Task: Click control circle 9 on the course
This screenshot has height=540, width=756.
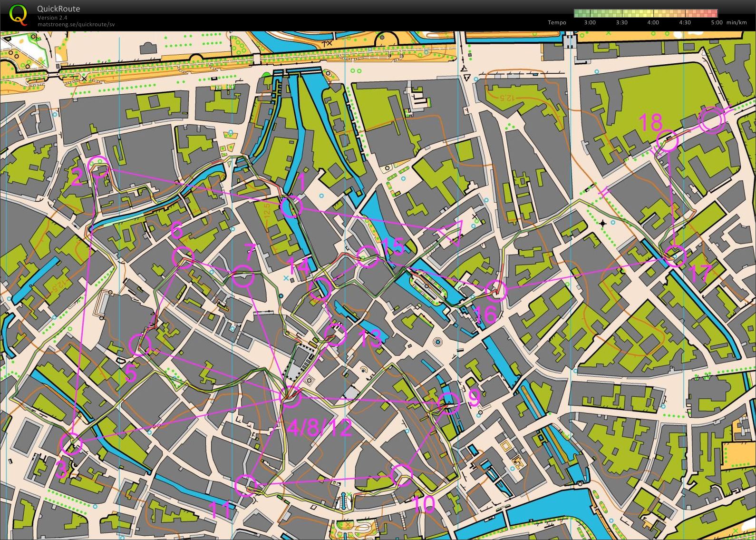Action: 448,403
